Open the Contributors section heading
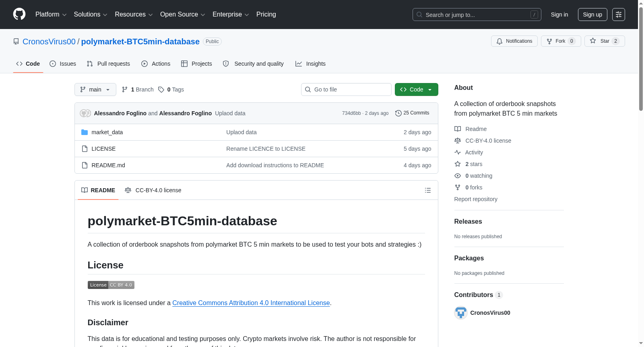This screenshot has width=644, height=347. click(479, 295)
